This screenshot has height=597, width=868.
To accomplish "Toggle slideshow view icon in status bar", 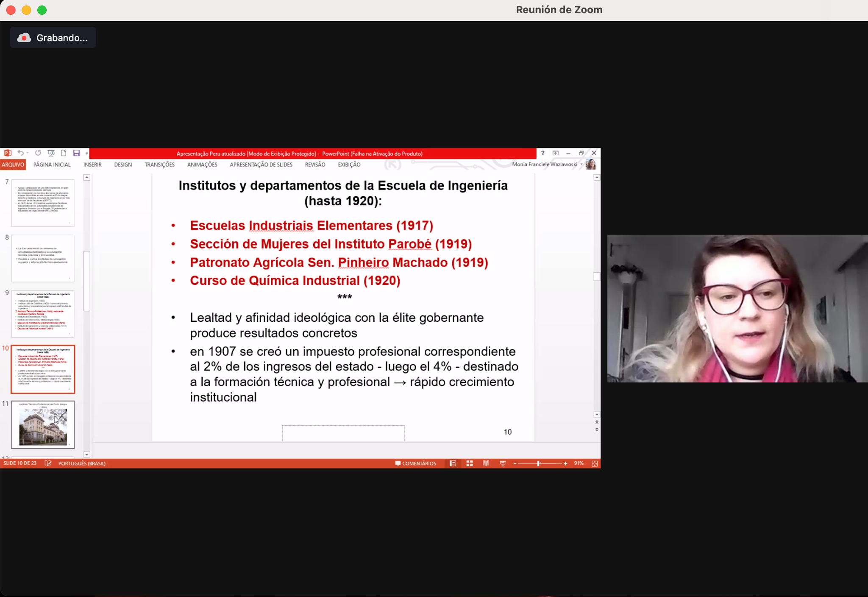I will [503, 463].
